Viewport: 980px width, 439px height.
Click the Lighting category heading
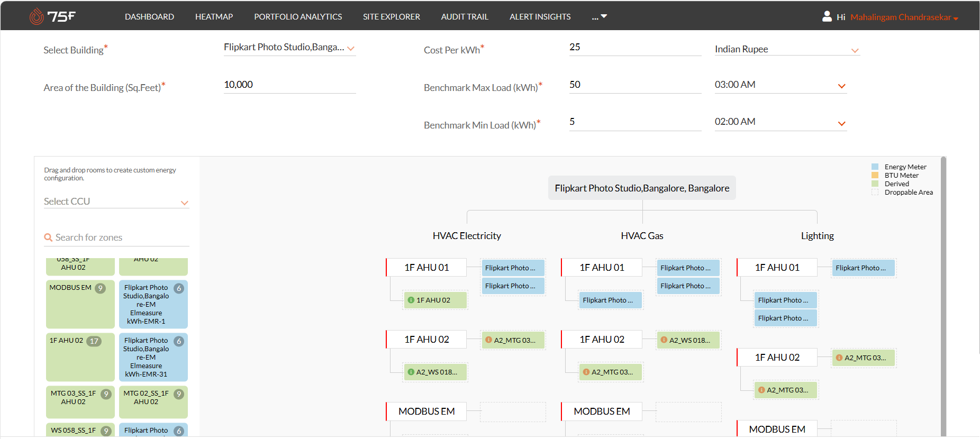817,236
